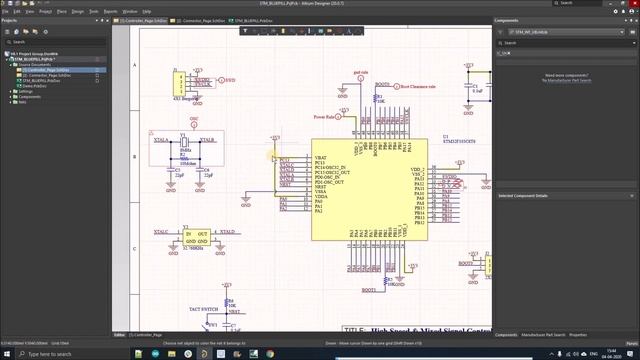This screenshot has height=360, width=640.
Task: Click the filter icon in the Active Bar
Action: point(245,31)
